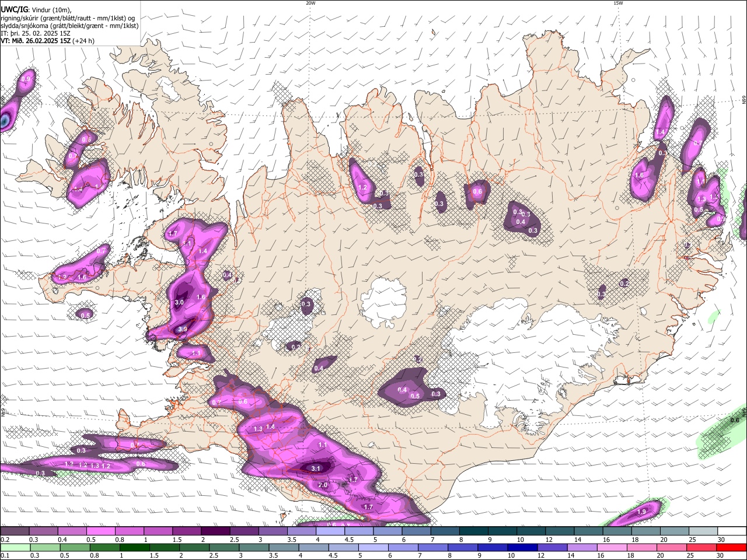The width and height of the screenshot is (747, 560).
Task: Select the '3.9' precipitation value on the map
Action: 182,330
